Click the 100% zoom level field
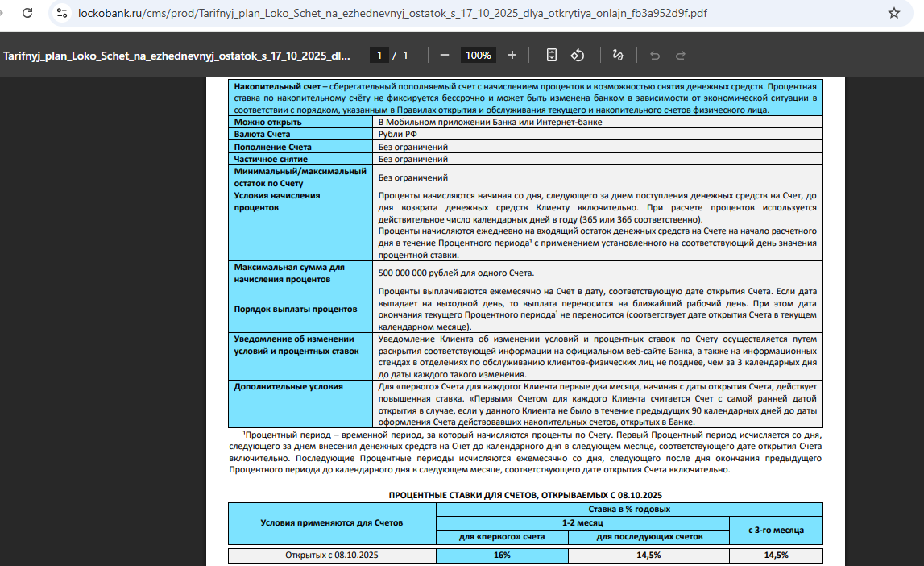924x566 pixels. click(x=479, y=56)
